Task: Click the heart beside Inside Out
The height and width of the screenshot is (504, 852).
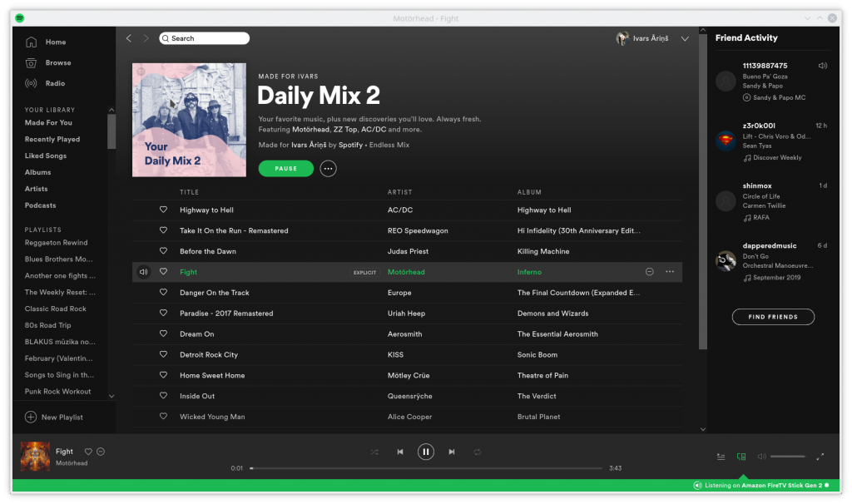Action: coord(163,395)
